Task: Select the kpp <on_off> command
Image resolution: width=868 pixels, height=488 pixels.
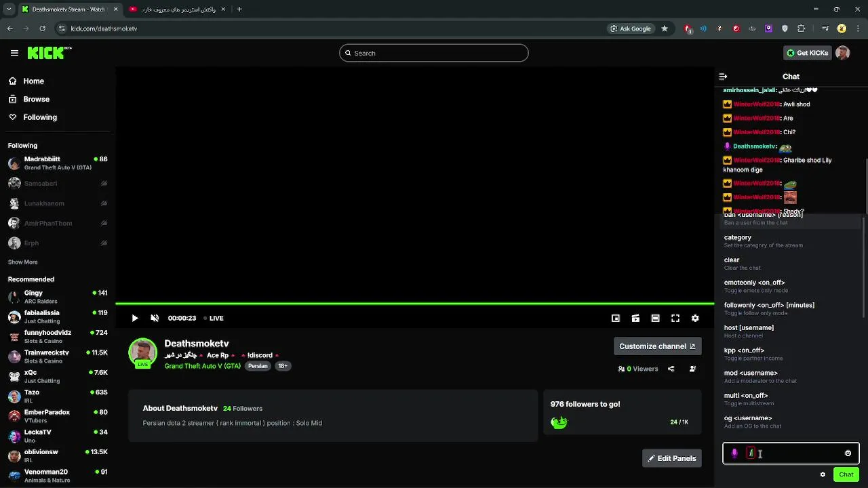Action: pos(789,354)
